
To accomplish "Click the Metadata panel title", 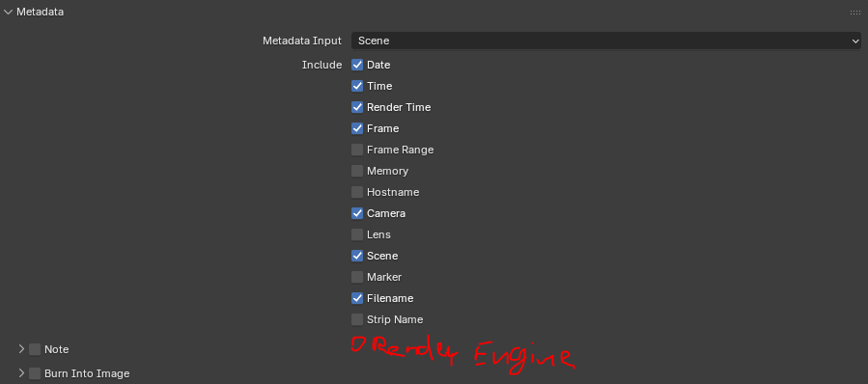I will 40,12.
